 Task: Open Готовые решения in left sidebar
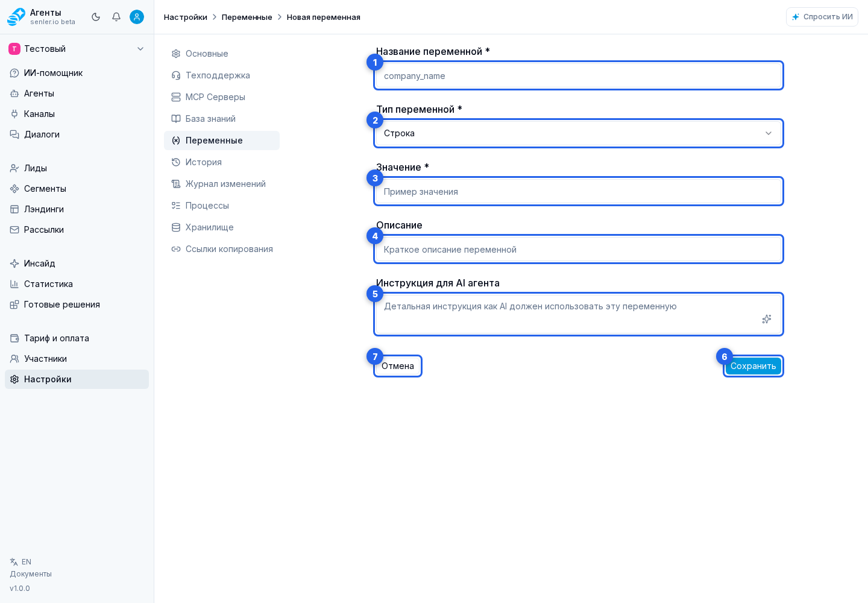77,305
